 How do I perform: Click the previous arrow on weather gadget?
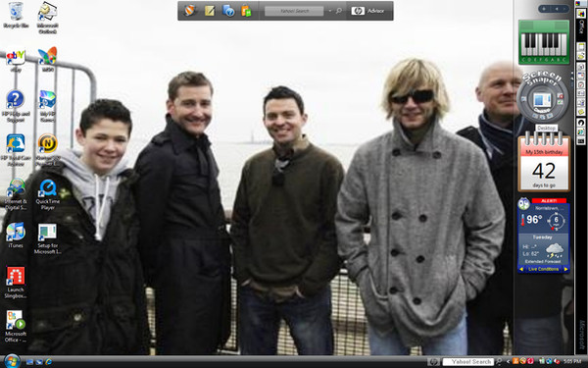[521, 269]
